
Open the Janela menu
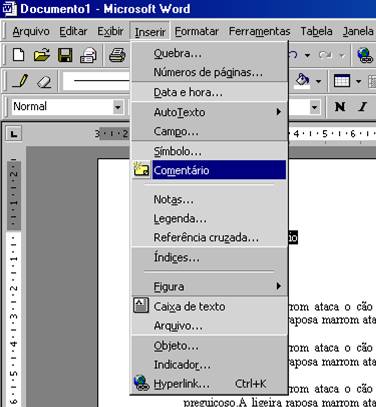[358, 31]
